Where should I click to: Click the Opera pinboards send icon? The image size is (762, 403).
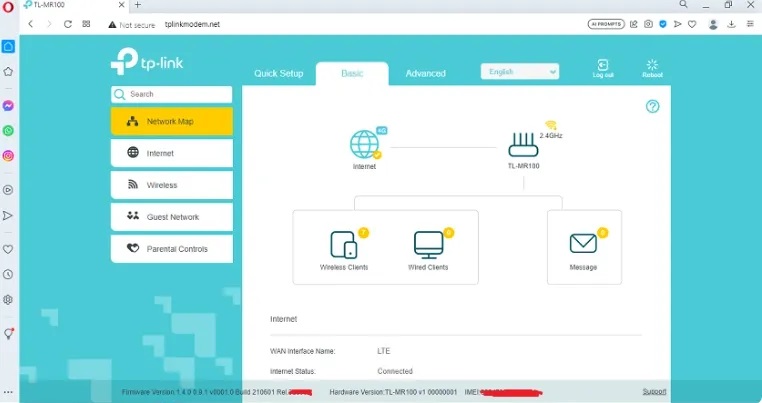point(8,215)
